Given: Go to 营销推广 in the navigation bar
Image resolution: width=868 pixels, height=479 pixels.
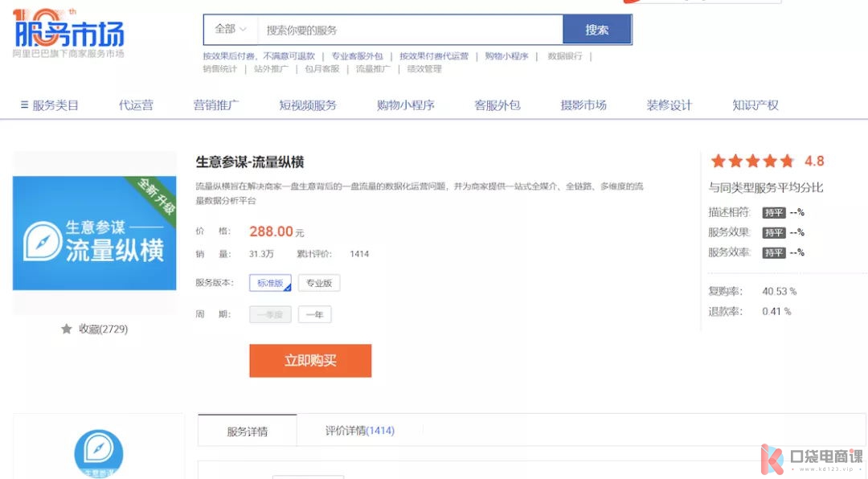Looking at the screenshot, I should coord(216,105).
